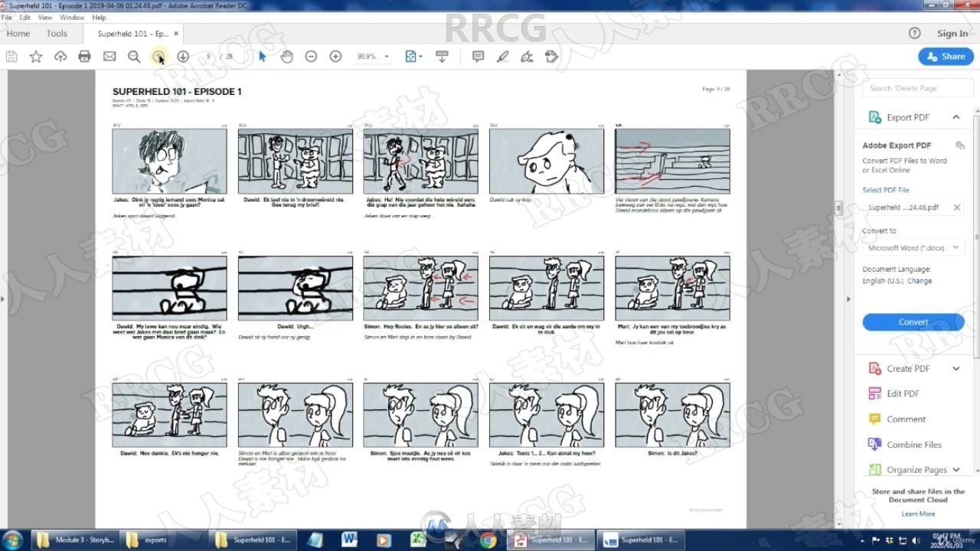Click the blue Share button
Screen dimensions: 980x551
tap(946, 57)
